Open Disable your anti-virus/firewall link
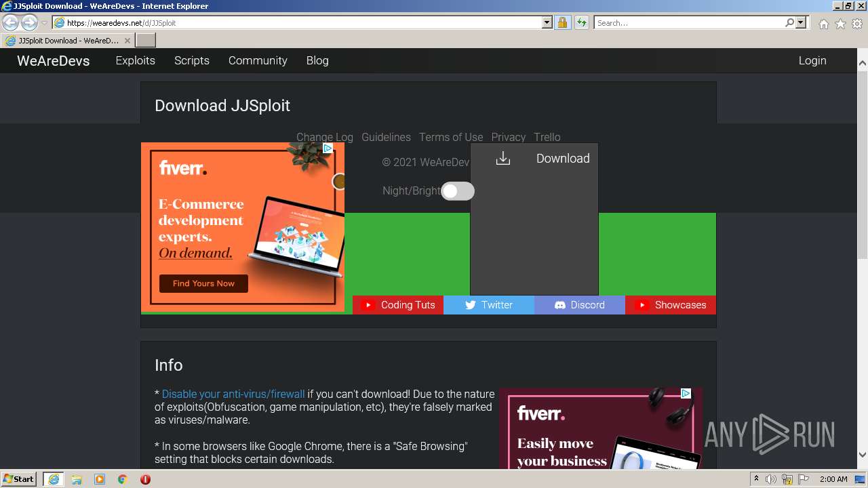Viewport: 868px width, 488px height. pos(233,394)
